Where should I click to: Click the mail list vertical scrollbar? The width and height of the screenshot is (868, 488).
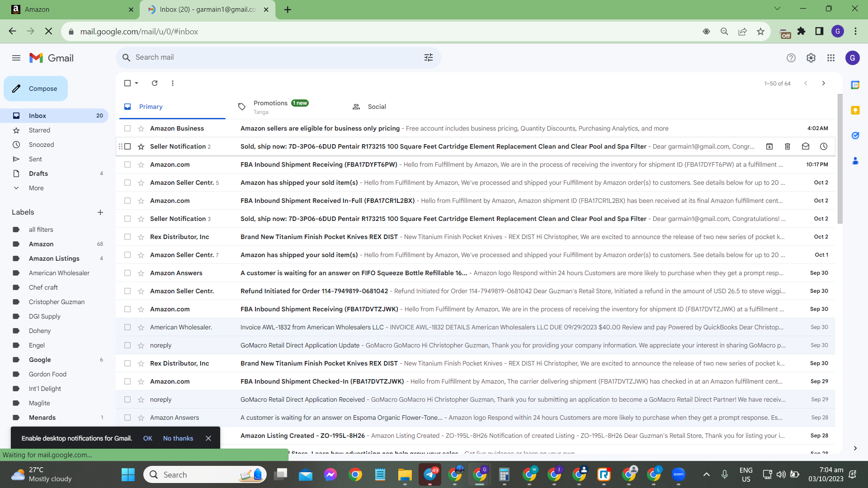(x=840, y=158)
